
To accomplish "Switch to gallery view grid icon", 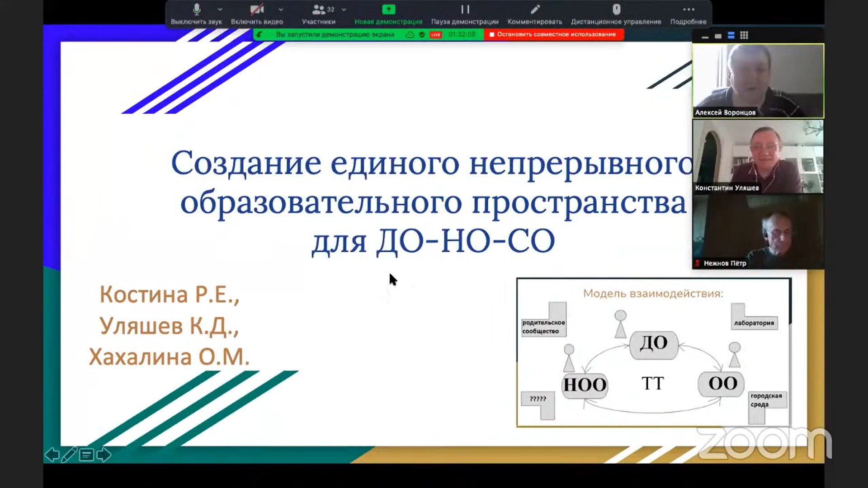I will click(744, 35).
